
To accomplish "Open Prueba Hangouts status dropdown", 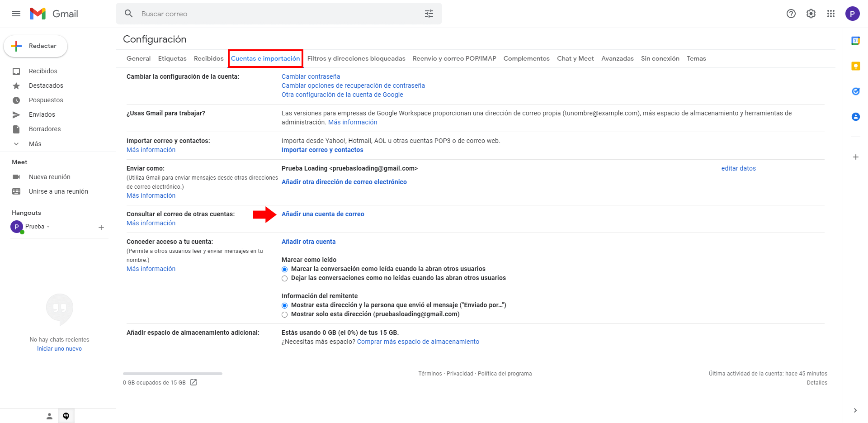I will (x=48, y=226).
